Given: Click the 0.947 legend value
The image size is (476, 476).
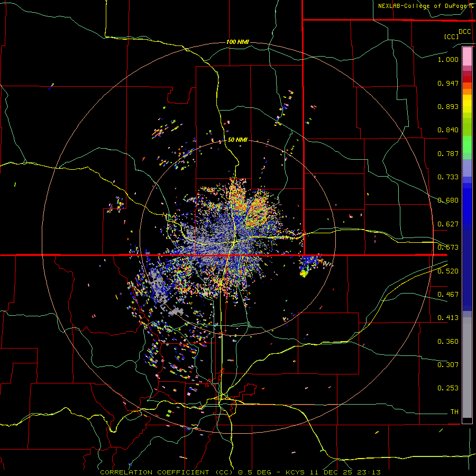Looking at the screenshot, I should (448, 83).
